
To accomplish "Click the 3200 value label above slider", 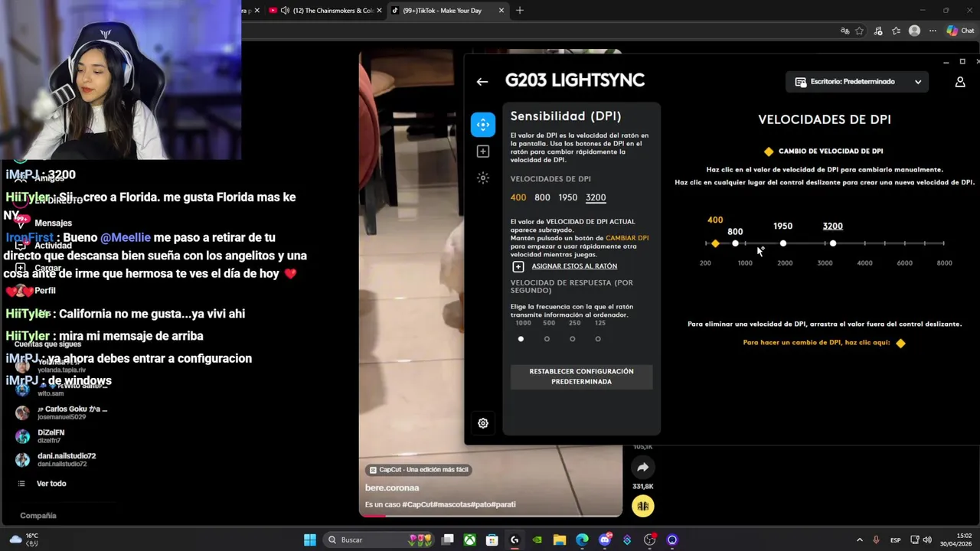I will click(x=833, y=227).
